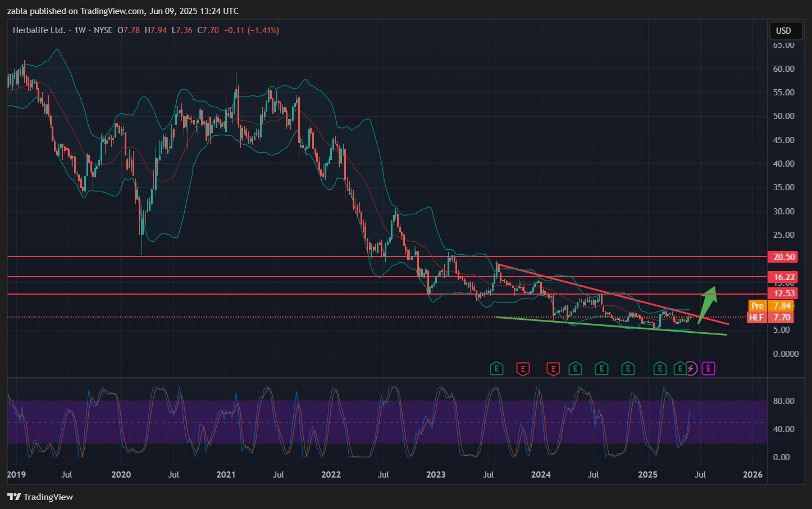The width and height of the screenshot is (812, 509).
Task: Click the green earnings E marker touching the lightning icon
Action: point(680,369)
